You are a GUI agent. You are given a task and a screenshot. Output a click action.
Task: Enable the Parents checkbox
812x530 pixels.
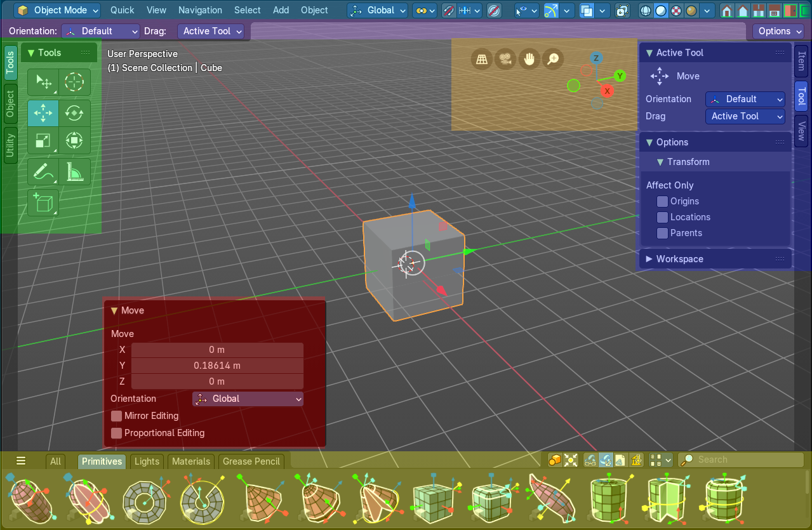click(x=662, y=233)
